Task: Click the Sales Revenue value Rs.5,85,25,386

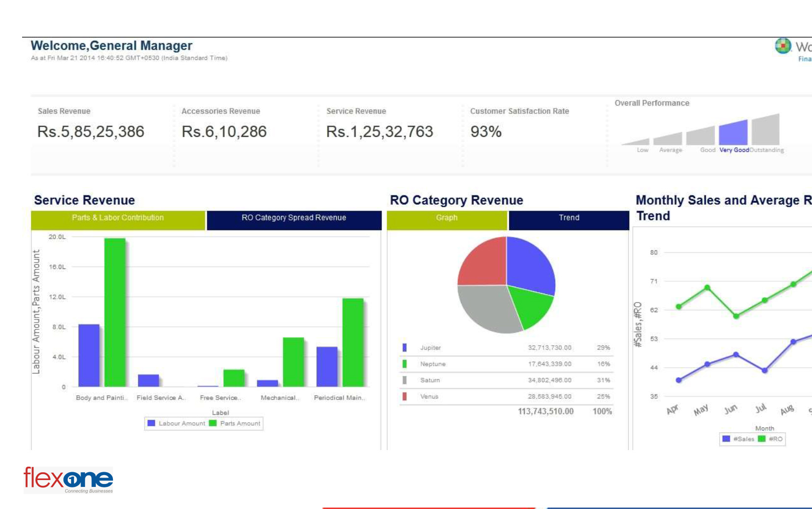Action: (91, 132)
